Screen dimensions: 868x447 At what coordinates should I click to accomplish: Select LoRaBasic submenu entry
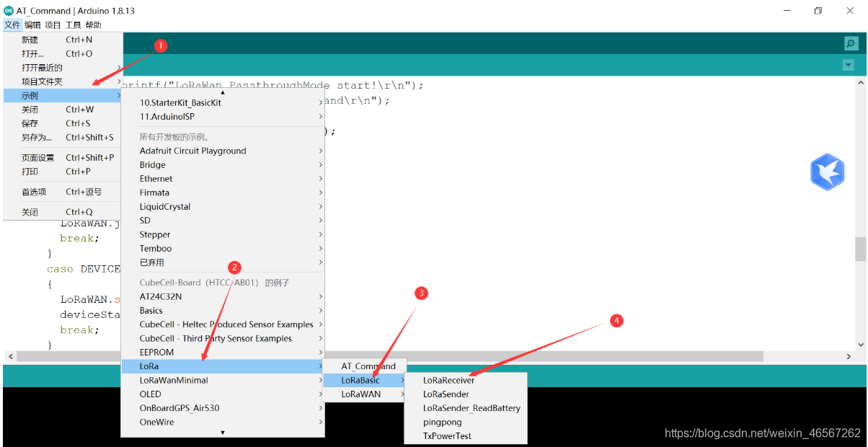pos(366,380)
